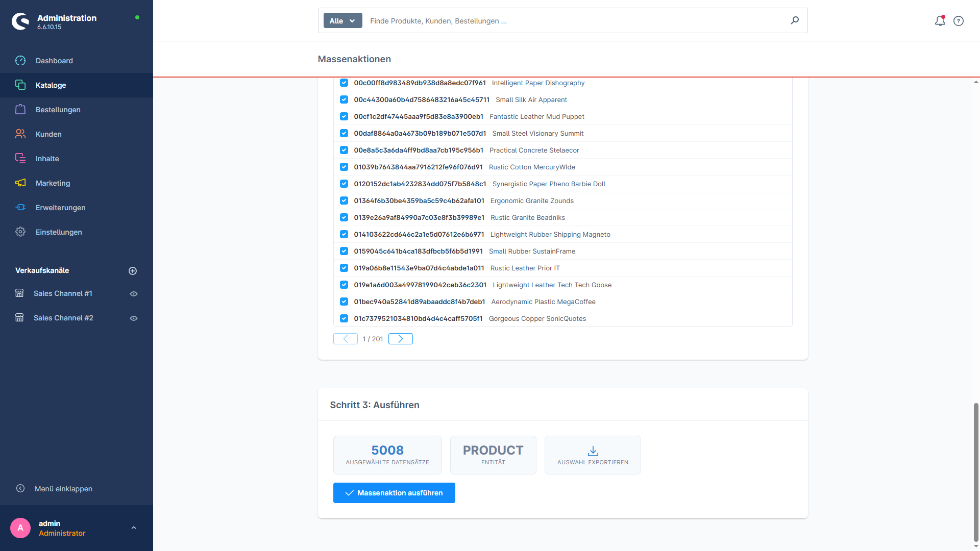
Task: Open Kataloge menu item
Action: click(x=77, y=85)
